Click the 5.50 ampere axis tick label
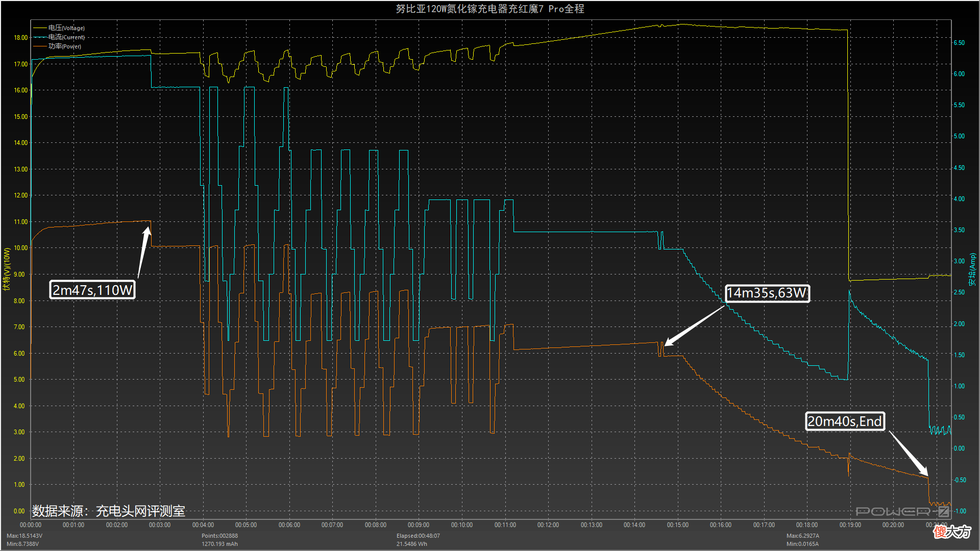 959,105
